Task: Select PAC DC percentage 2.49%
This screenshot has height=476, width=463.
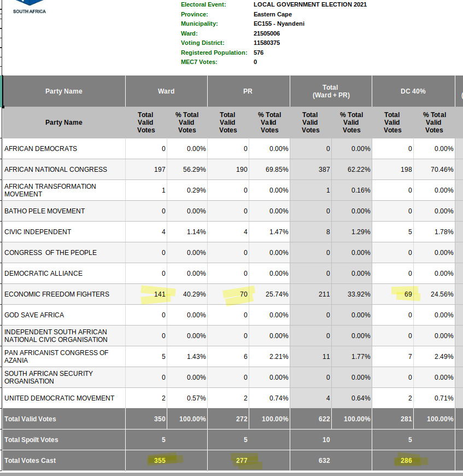Action: pos(444,357)
